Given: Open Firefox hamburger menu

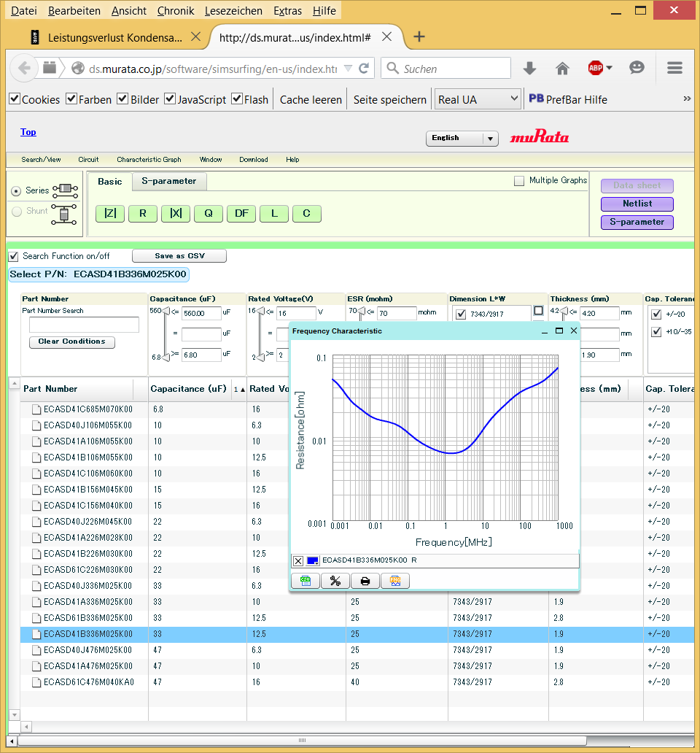Looking at the screenshot, I should coord(674,68).
